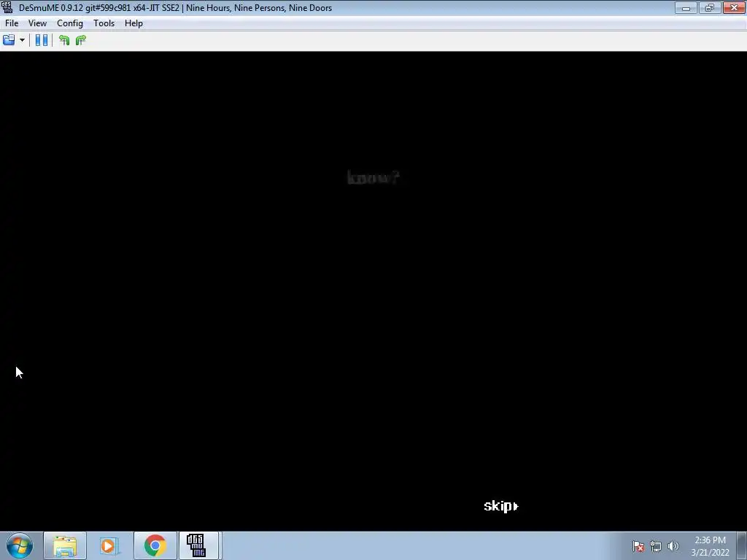Open the volume speaker tray icon
This screenshot has width=747, height=560.
[x=673, y=546]
